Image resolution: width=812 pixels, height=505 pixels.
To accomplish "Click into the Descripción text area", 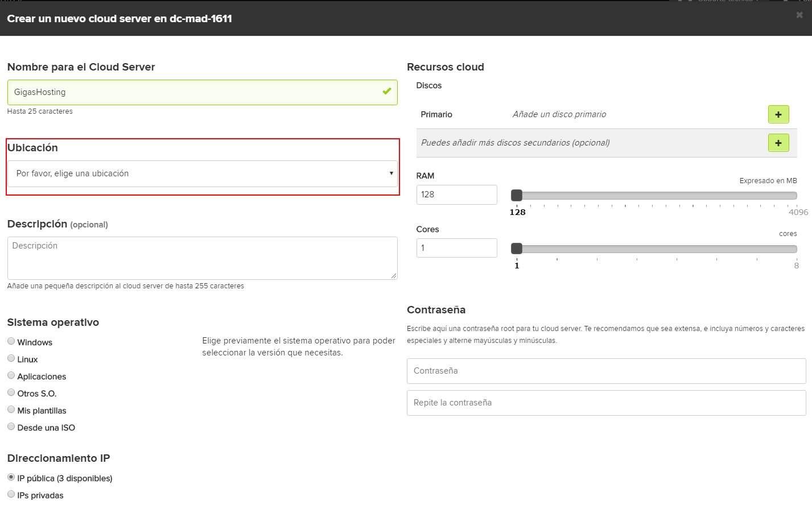I will click(x=202, y=258).
